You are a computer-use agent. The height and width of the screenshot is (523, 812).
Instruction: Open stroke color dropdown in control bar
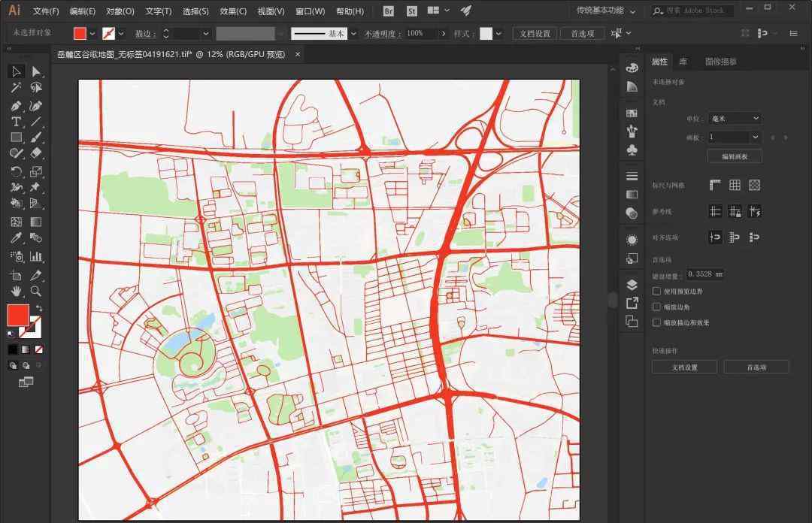tap(121, 34)
